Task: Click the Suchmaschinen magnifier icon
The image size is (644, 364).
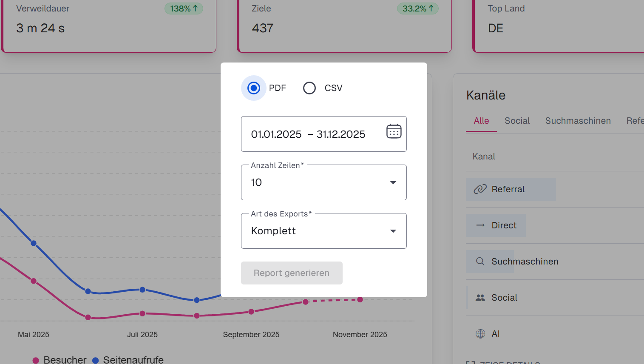Action: [480, 262]
